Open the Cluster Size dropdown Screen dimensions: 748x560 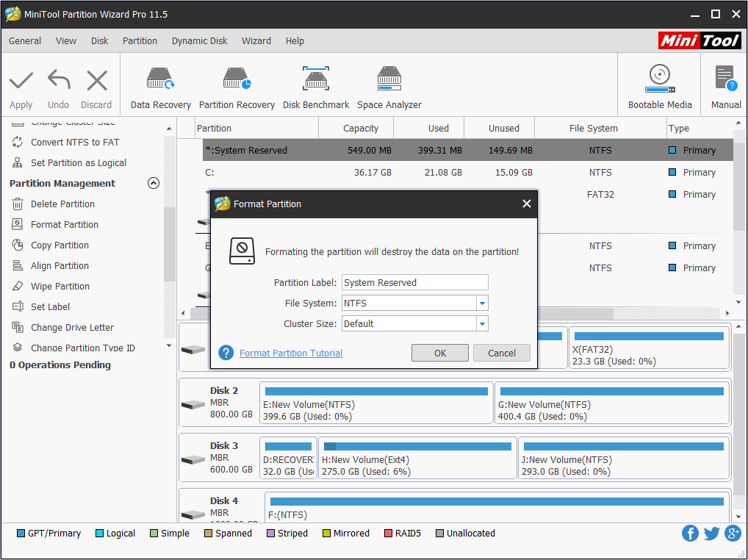point(483,323)
